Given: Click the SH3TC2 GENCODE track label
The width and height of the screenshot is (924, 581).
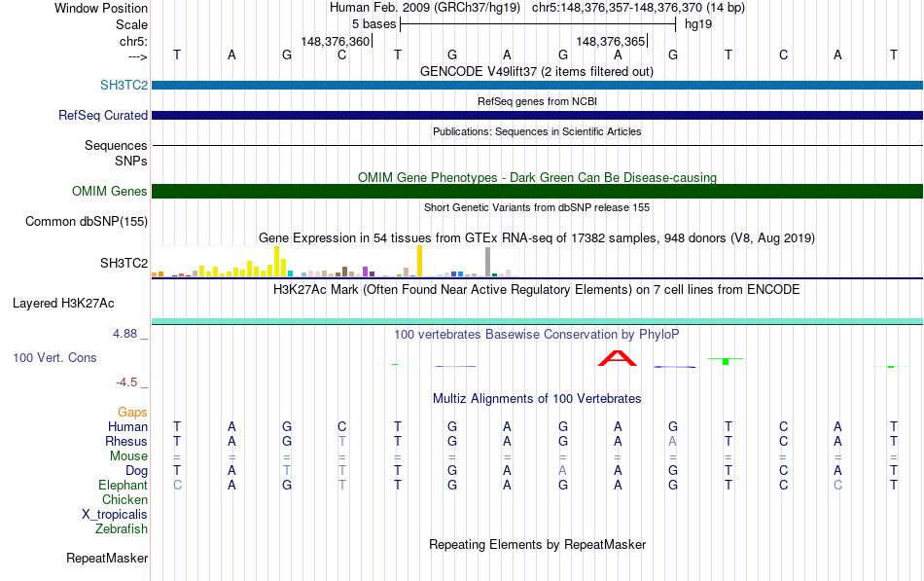Looking at the screenshot, I should tap(124, 85).
